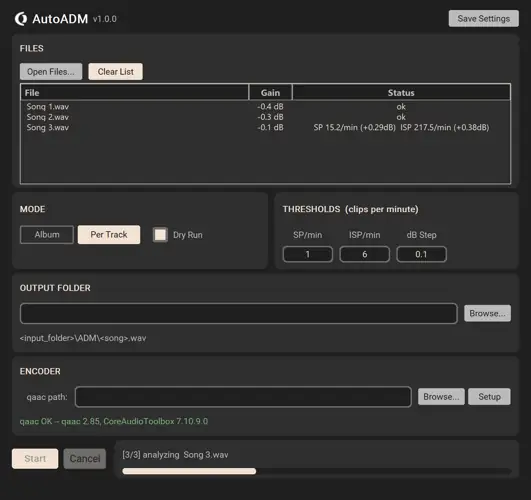Click the qaac path input field
This screenshot has height=500, width=531.
(243, 397)
